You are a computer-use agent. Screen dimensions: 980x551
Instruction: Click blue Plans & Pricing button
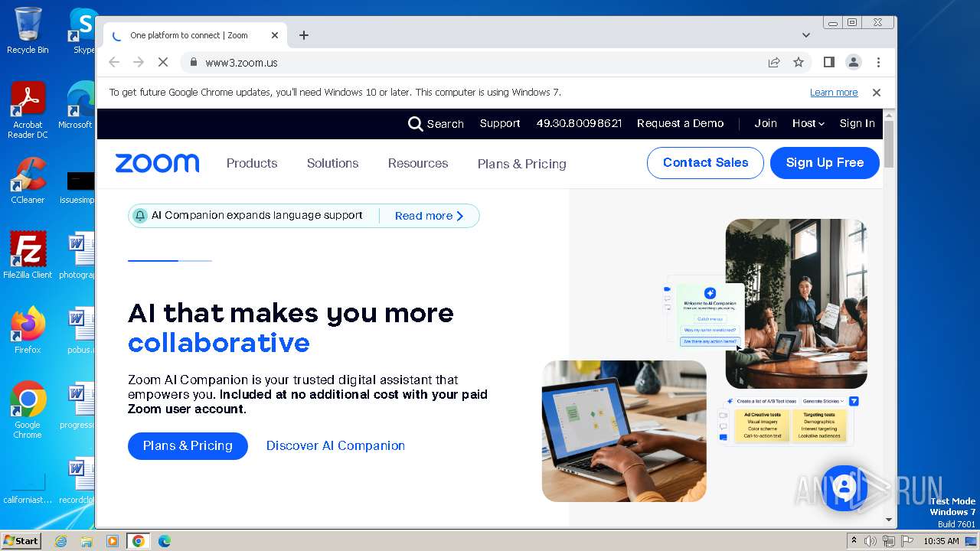click(188, 446)
